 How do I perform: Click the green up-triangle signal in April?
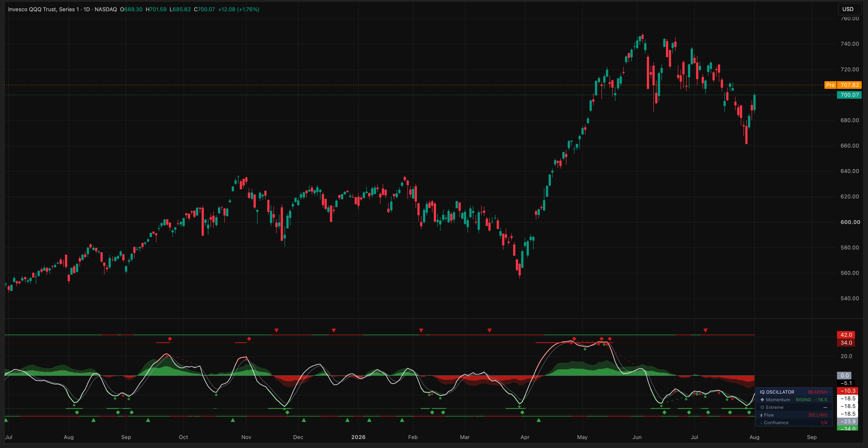point(539,420)
